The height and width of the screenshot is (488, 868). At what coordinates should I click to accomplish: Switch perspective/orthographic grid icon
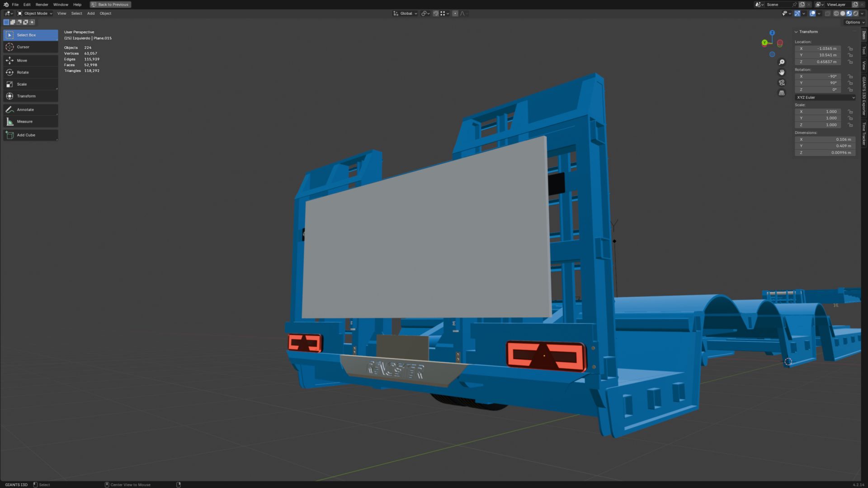782,93
